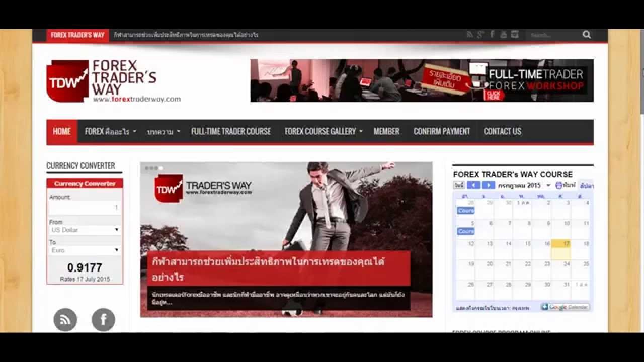This screenshot has height=362, width=644.
Task: Open the Course event in first calendar week
Action: click(x=465, y=211)
